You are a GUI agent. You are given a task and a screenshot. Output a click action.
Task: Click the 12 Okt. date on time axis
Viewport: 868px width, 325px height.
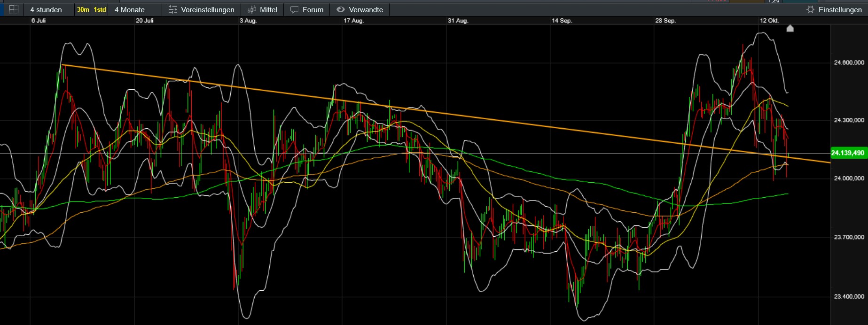[x=769, y=21]
